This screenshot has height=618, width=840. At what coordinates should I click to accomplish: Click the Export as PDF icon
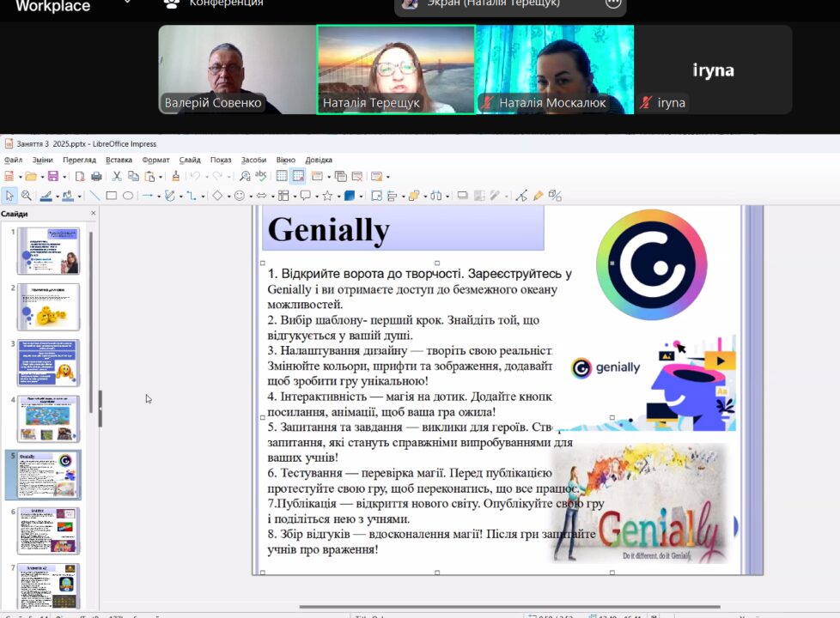pyautogui.click(x=80, y=176)
